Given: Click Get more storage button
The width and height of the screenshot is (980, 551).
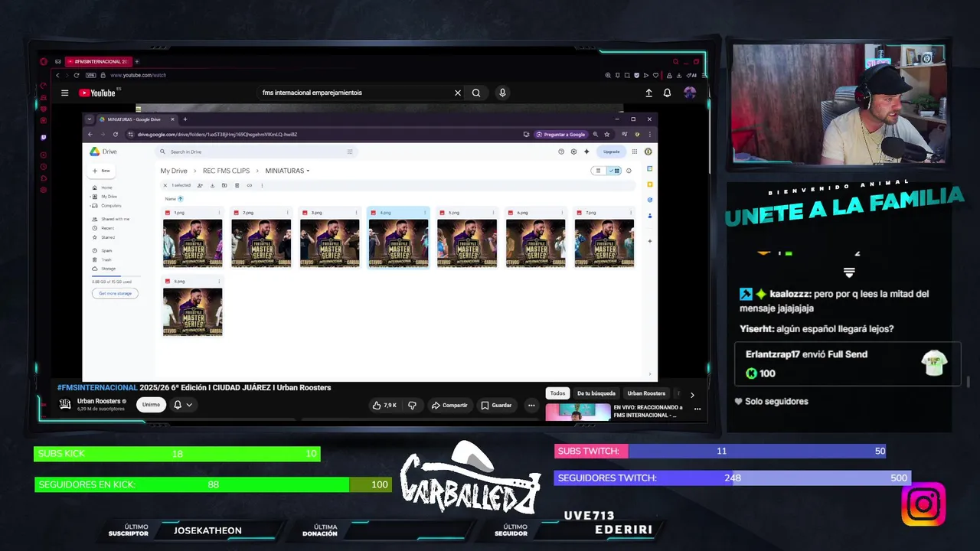Looking at the screenshot, I should point(115,293).
